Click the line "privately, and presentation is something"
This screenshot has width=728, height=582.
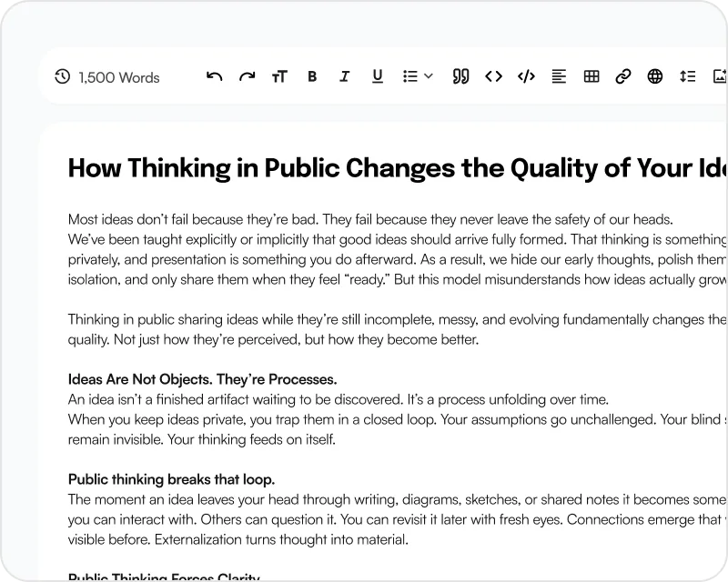pos(398,259)
